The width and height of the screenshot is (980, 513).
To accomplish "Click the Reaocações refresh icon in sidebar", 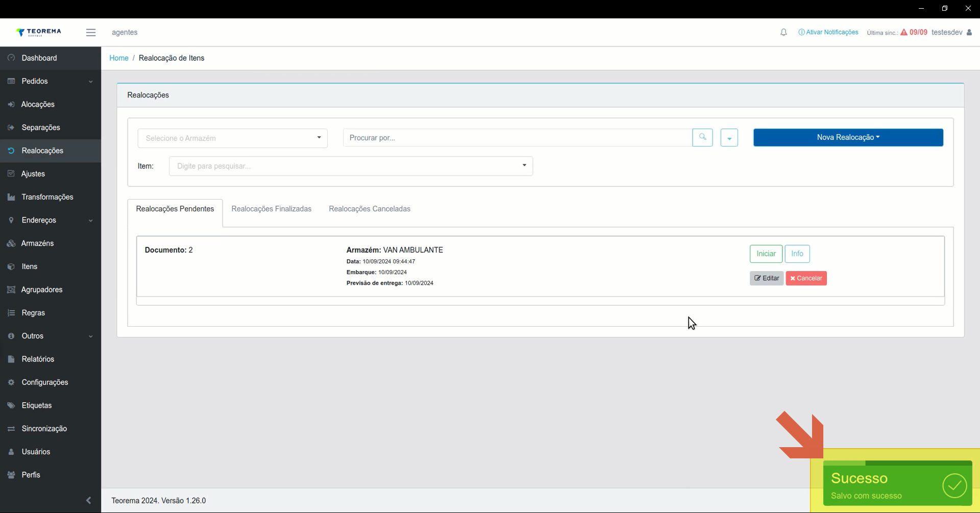I will (11, 151).
